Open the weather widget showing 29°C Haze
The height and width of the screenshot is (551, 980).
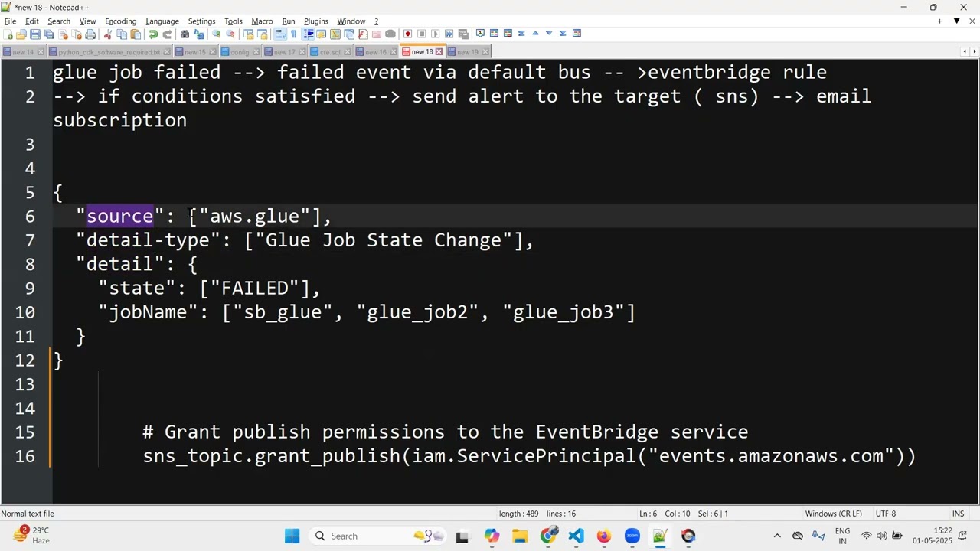[31, 535]
